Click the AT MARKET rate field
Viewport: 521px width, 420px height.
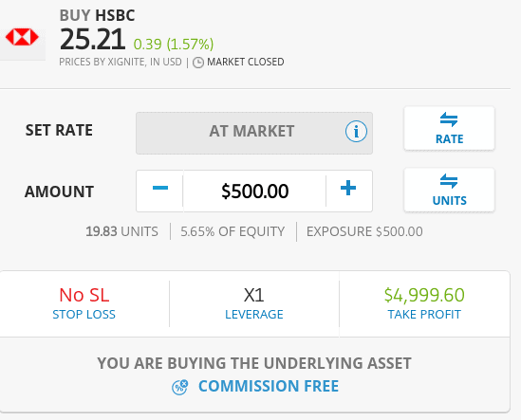point(254,133)
